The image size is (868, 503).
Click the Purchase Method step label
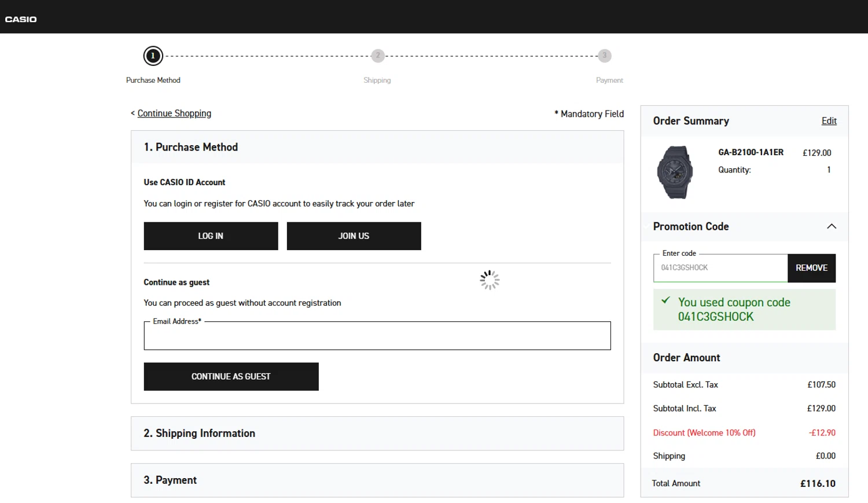[153, 80]
